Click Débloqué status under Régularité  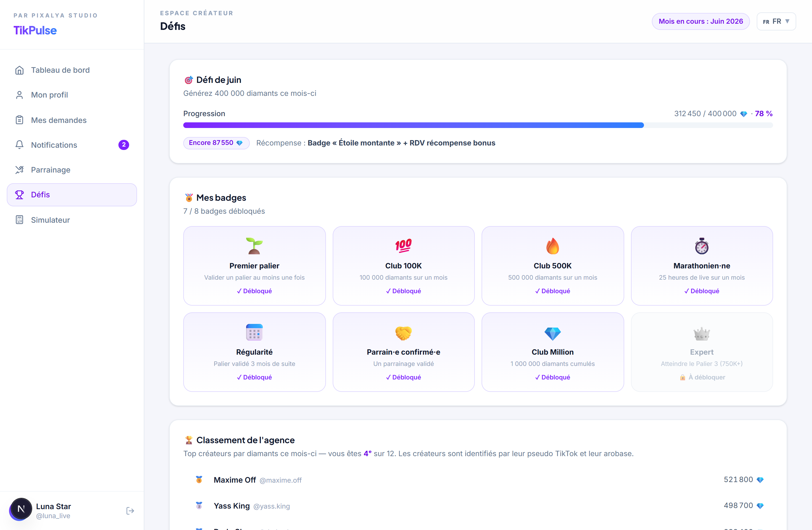254,377
